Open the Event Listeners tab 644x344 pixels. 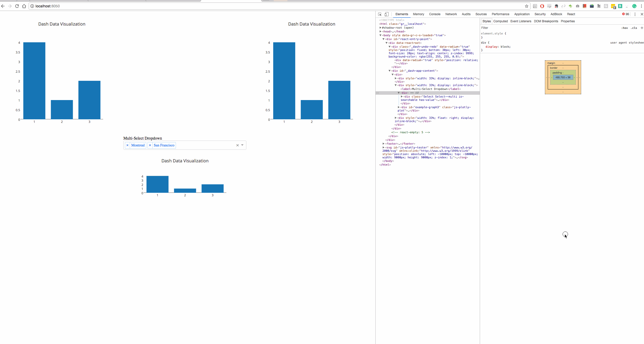coord(521,21)
